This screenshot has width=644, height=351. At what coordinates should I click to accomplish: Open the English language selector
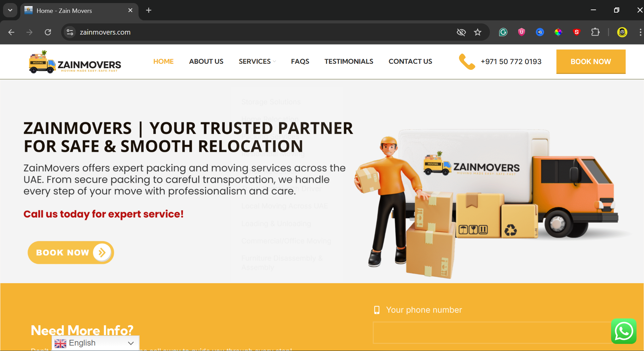click(95, 343)
